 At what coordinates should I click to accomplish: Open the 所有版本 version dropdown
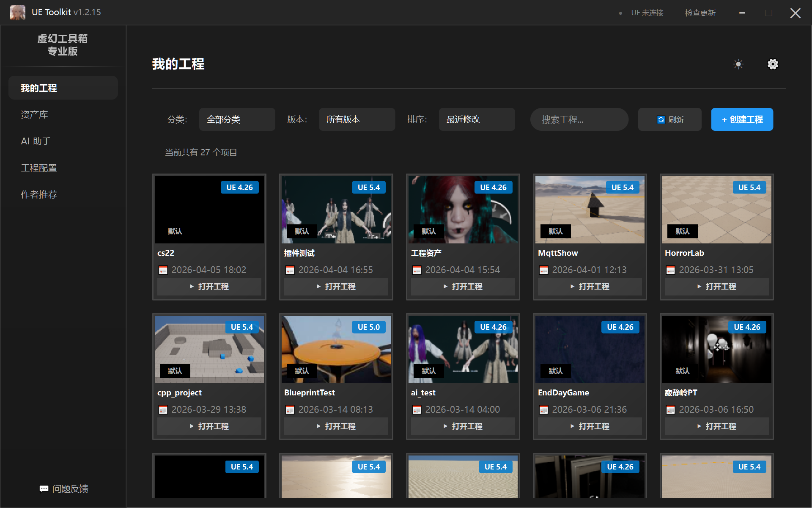pyautogui.click(x=357, y=119)
